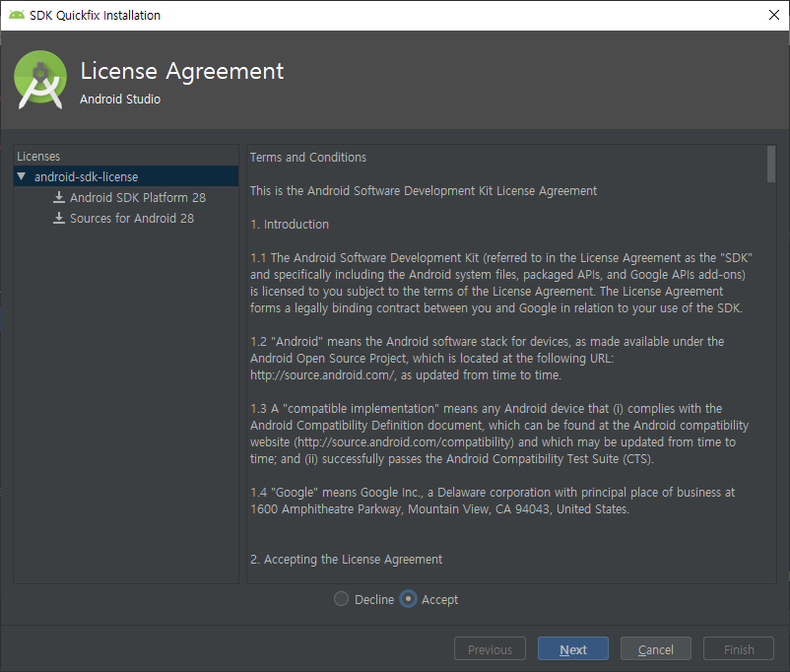Click download icon beside Android SDK Platform 28

(59, 197)
